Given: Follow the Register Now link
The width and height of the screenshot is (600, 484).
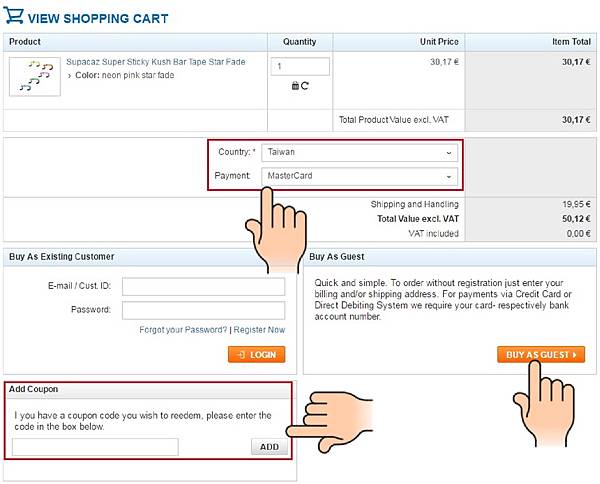Looking at the screenshot, I should pyautogui.click(x=259, y=330).
